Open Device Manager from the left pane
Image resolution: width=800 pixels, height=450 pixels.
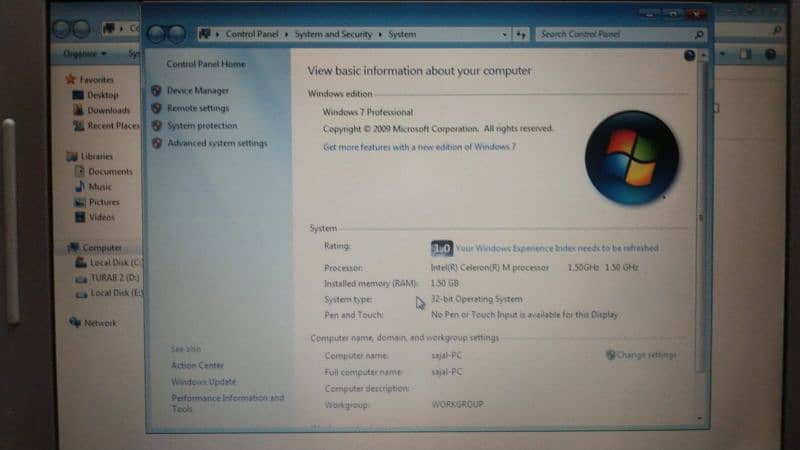198,90
